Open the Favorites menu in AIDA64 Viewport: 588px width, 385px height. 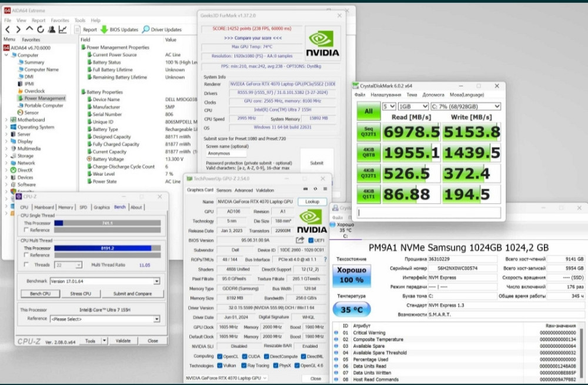point(59,20)
